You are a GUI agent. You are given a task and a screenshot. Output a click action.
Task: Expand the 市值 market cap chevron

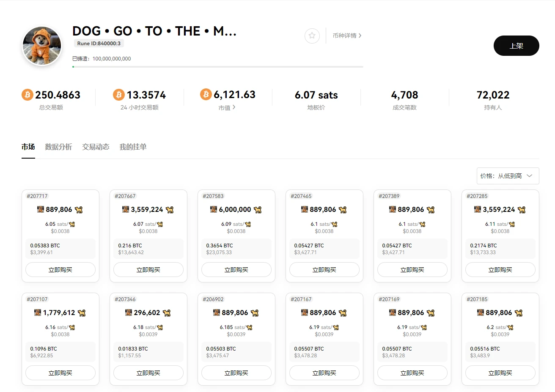pos(234,107)
